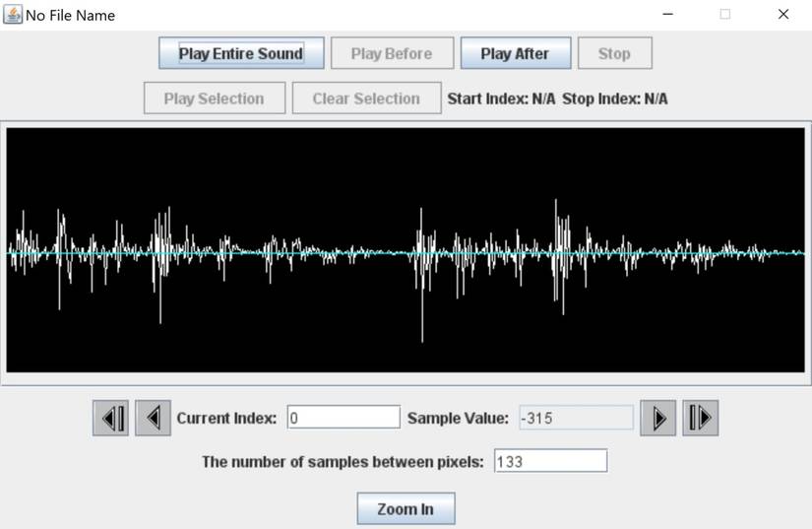Step forward one sample index
This screenshot has width=812, height=529.
click(x=658, y=418)
